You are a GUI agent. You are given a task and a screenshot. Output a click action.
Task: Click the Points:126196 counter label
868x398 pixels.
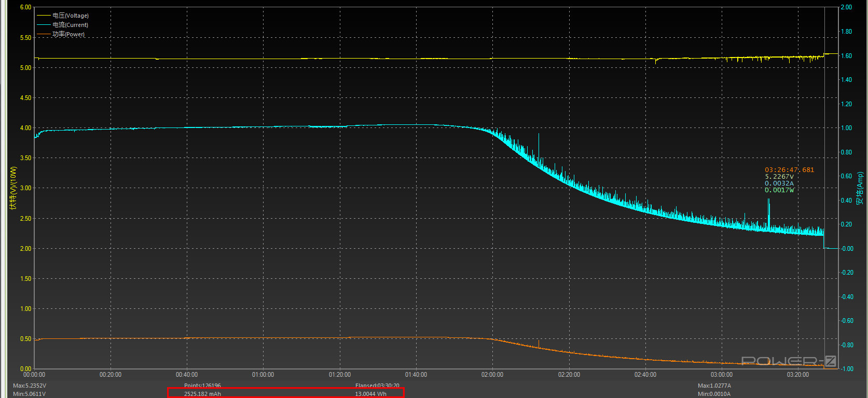point(202,386)
